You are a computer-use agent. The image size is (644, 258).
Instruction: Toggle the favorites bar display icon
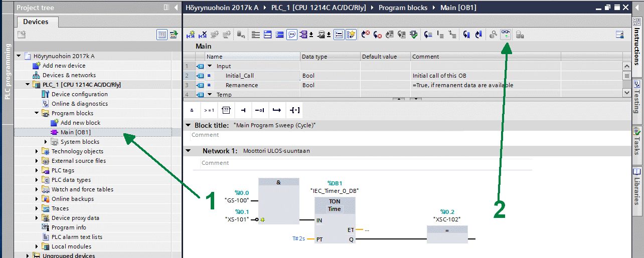(x=352, y=35)
